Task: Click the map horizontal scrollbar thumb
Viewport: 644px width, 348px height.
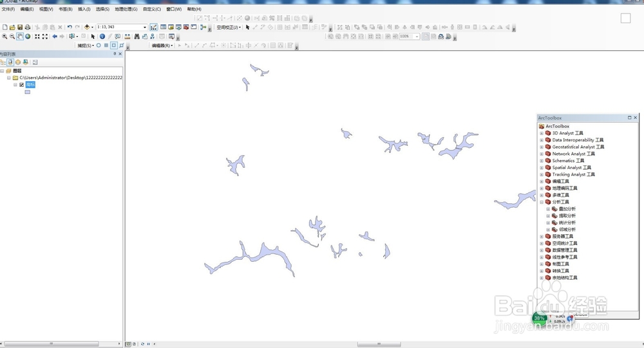Action: point(379,344)
